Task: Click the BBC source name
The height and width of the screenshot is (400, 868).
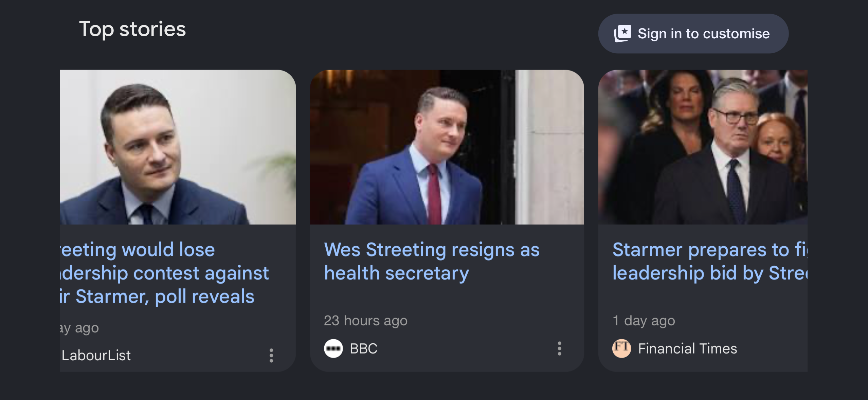Action: click(364, 348)
